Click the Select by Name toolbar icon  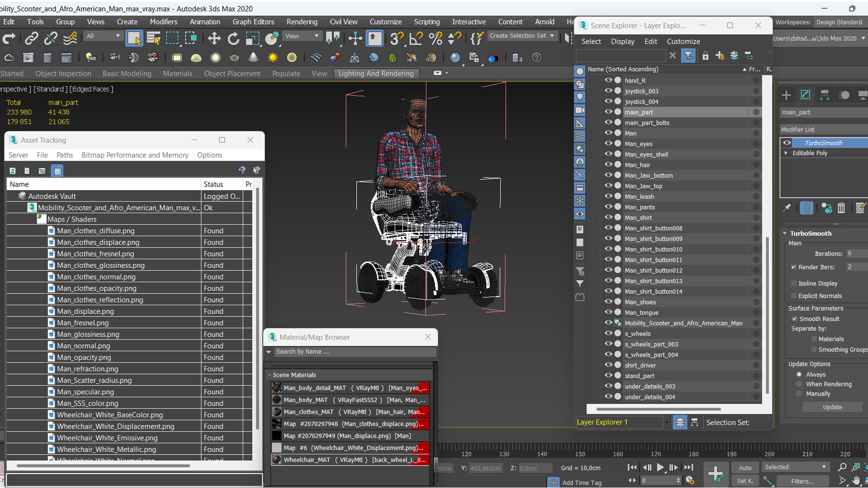(x=154, y=38)
